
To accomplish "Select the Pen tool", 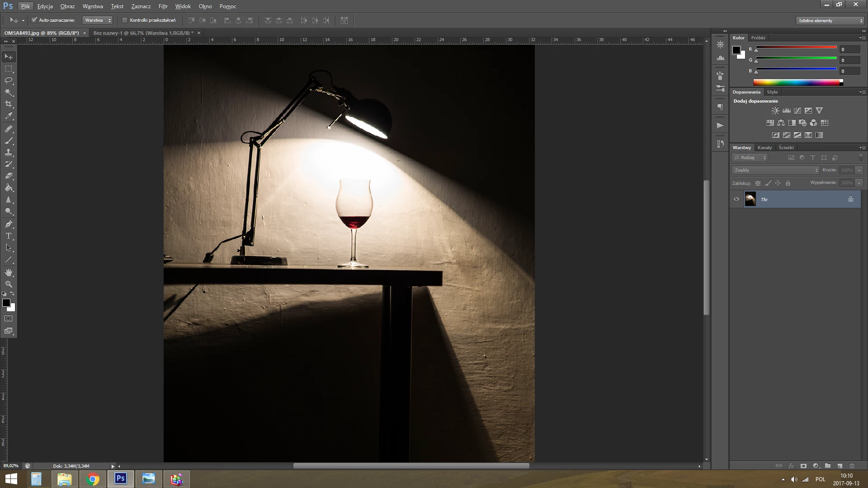I will (9, 224).
